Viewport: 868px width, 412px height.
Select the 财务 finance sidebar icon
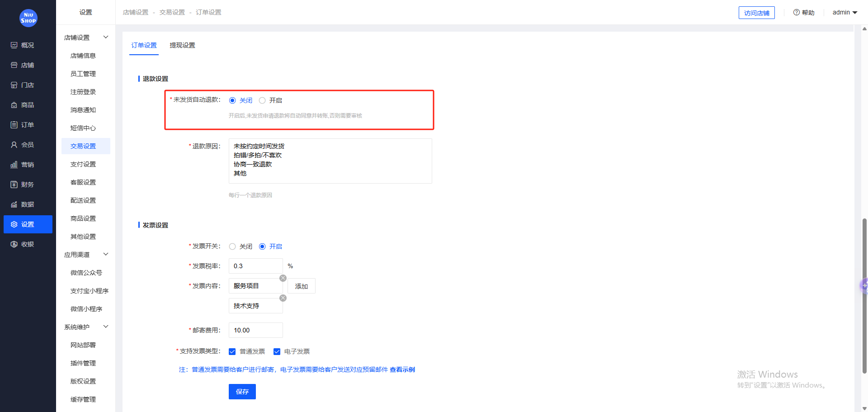(x=28, y=184)
